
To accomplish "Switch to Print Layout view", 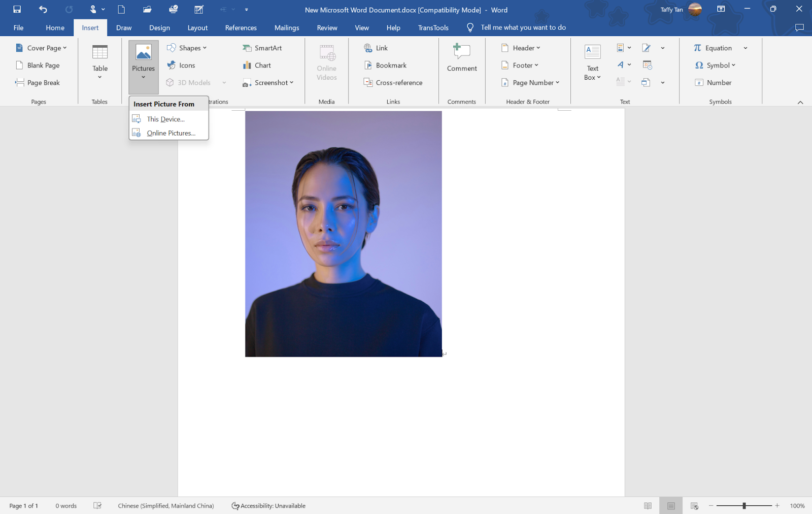I will point(671,506).
